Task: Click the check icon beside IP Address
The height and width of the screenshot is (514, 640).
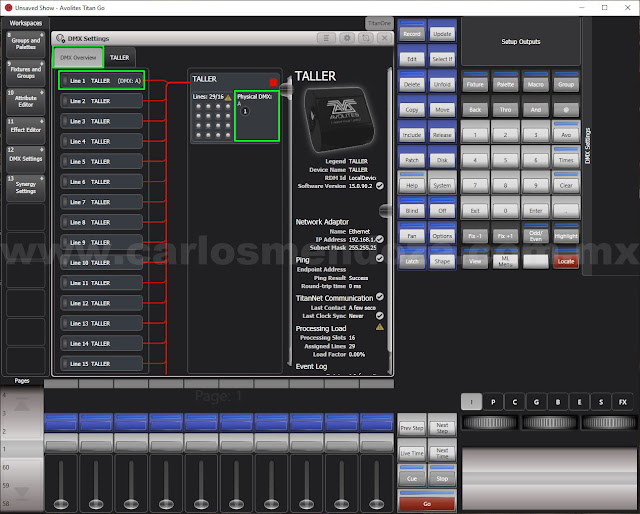Action: (x=380, y=239)
